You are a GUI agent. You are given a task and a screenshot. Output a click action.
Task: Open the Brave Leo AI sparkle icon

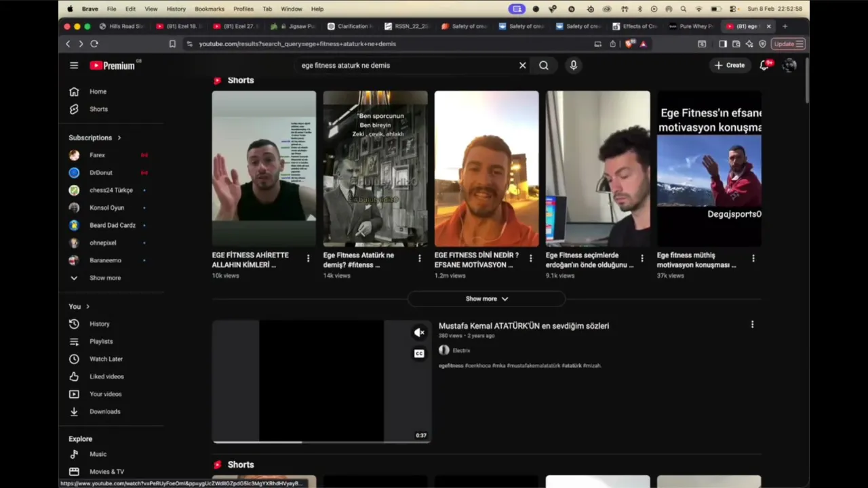pos(749,44)
